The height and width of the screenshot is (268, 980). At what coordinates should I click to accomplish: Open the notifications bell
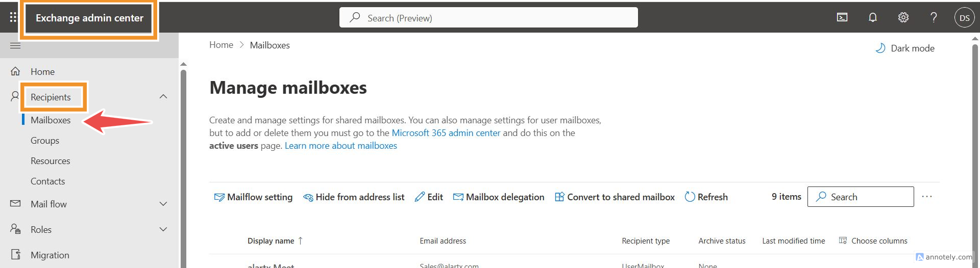(873, 17)
